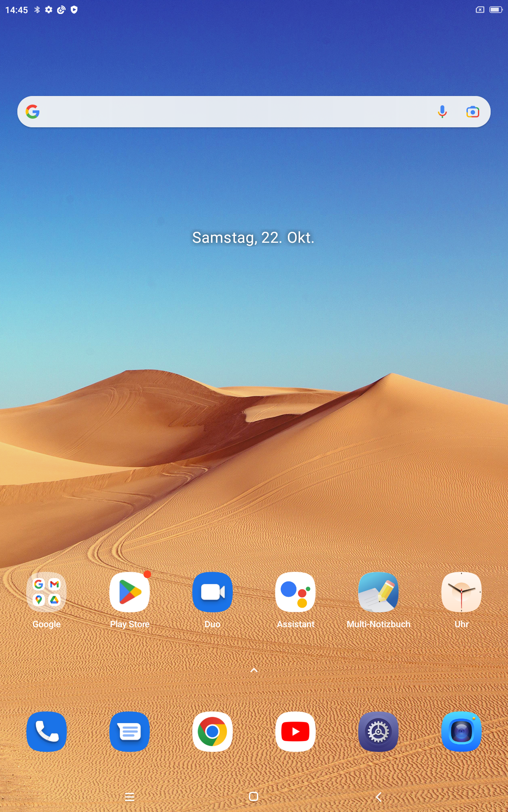Tap the 14:45 clock in status bar
Screen dimensions: 508x812
(17, 10)
